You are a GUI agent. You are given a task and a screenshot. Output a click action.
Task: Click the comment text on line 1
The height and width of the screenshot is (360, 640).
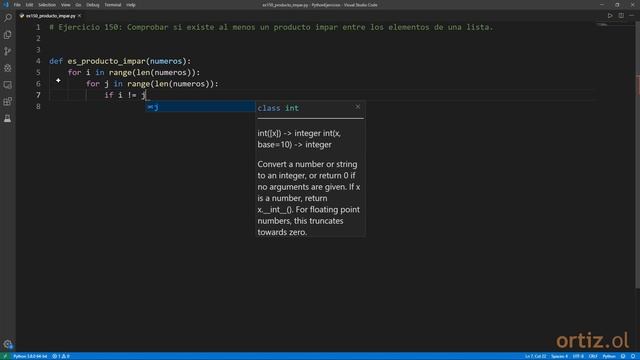[x=271, y=27]
